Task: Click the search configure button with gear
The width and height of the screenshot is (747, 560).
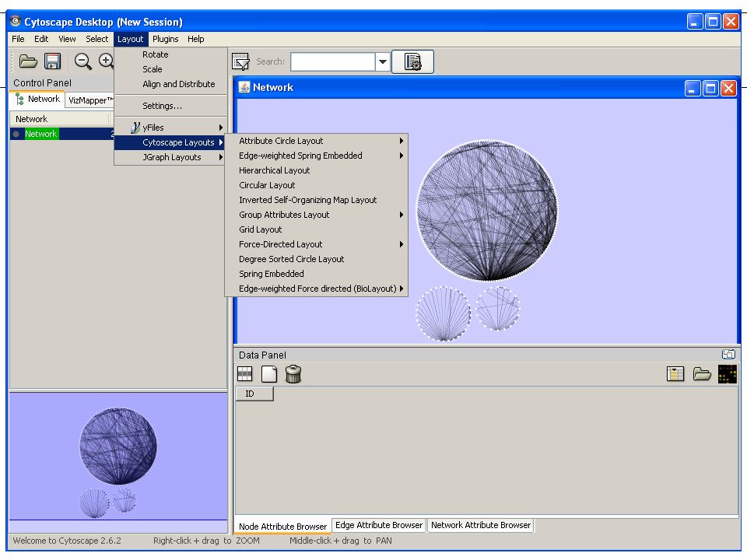Action: click(x=412, y=62)
